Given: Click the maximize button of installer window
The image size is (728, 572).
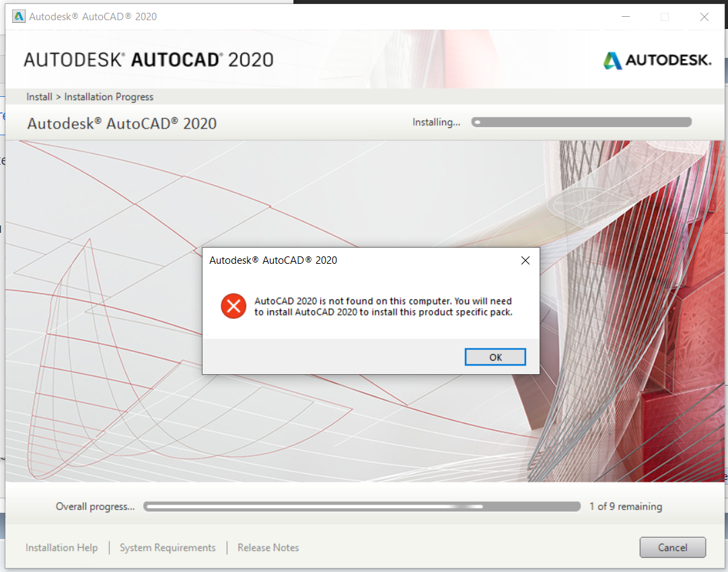Looking at the screenshot, I should [664, 17].
